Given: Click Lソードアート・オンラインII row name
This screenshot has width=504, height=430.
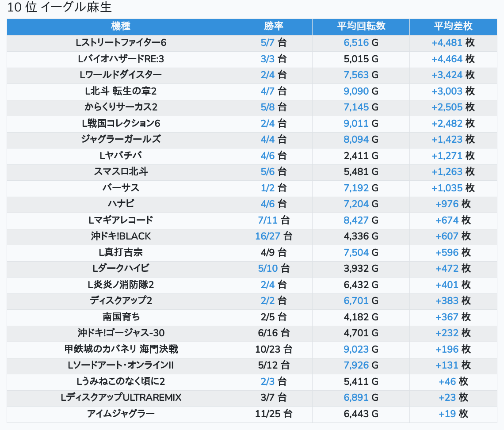Looking at the screenshot, I should pos(121,365).
